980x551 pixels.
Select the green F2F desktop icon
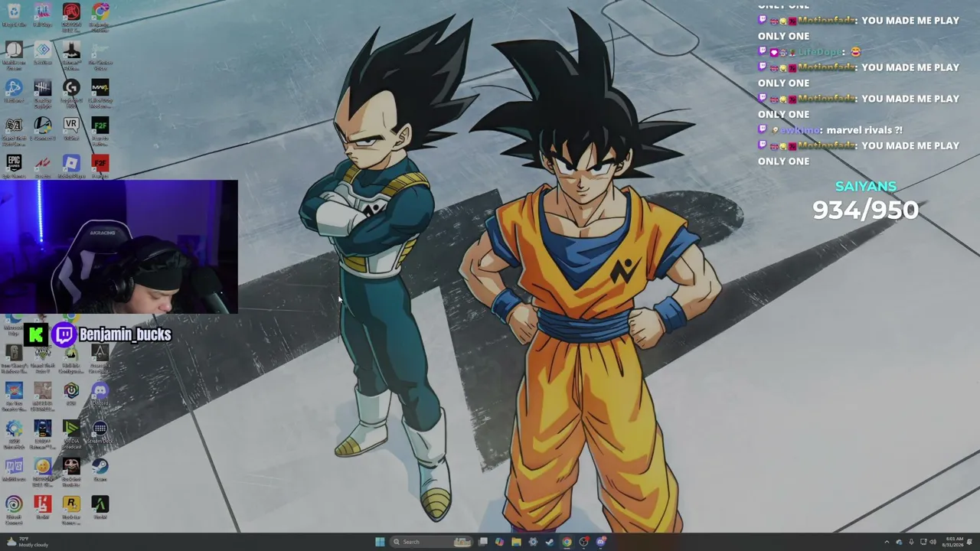[x=100, y=126]
